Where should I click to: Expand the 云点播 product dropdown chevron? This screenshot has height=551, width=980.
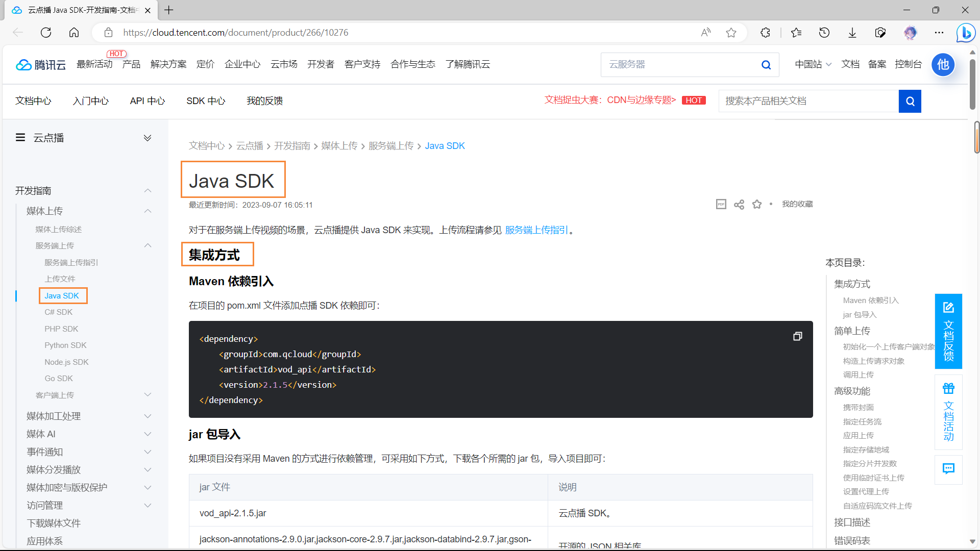148,138
